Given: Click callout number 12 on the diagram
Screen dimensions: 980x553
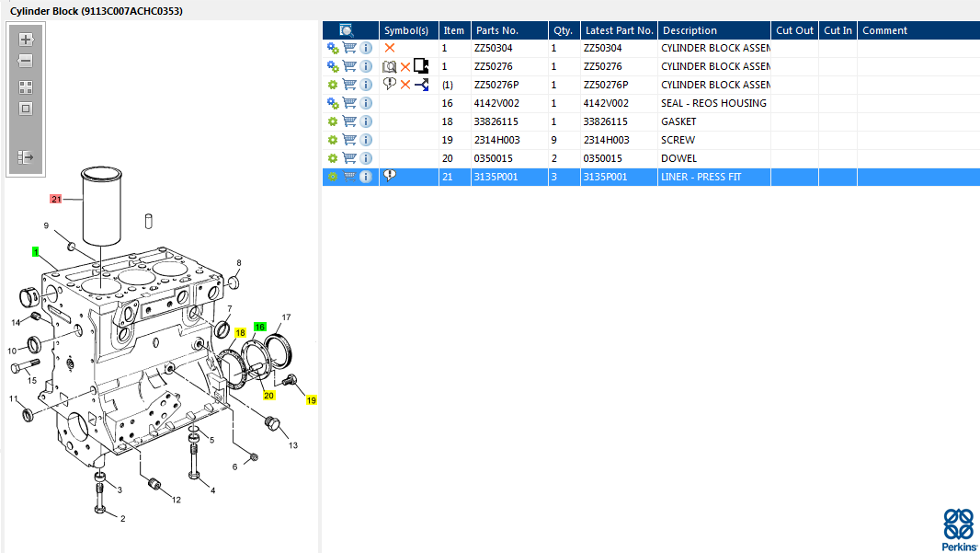Looking at the screenshot, I should 177,500.
